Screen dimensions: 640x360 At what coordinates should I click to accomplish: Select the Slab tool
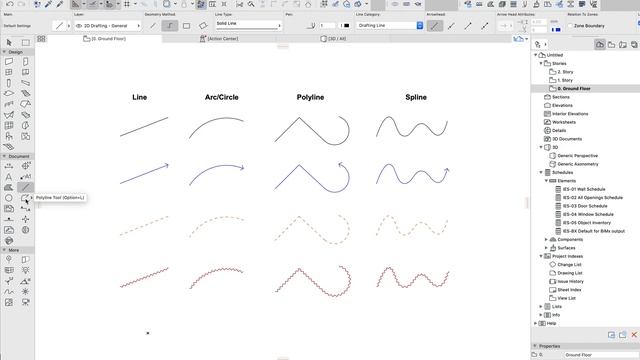(9, 93)
